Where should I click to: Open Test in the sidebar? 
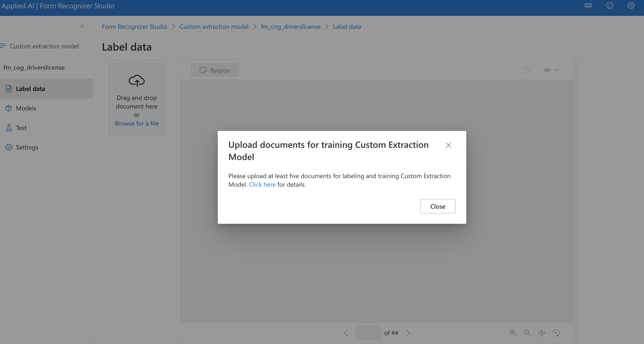click(x=21, y=128)
